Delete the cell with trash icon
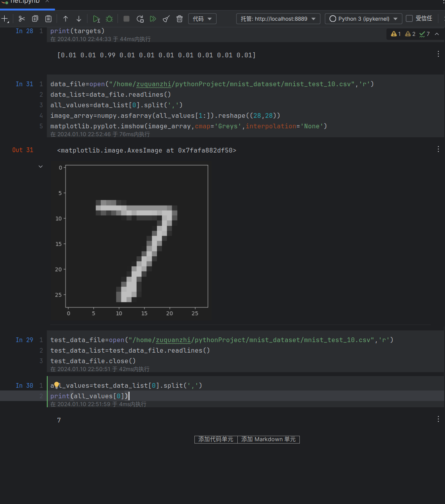The image size is (445, 504). (x=180, y=19)
